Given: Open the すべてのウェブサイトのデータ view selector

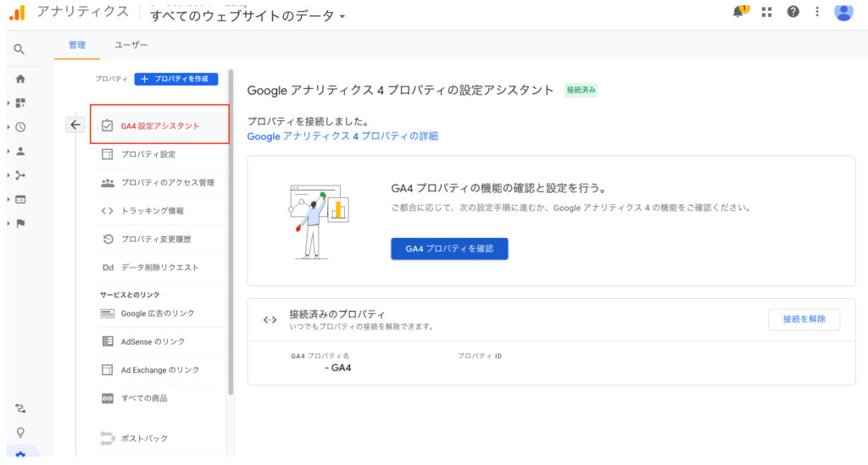Looking at the screenshot, I should 248,15.
